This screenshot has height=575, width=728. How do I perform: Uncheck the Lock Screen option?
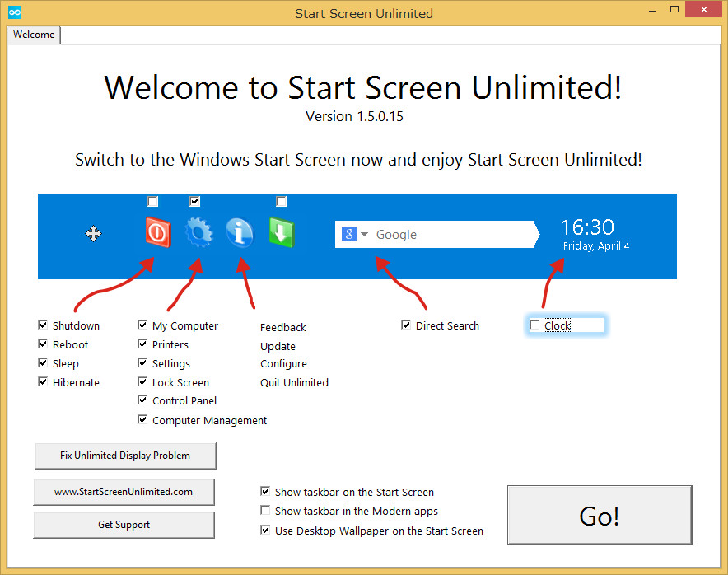pos(142,381)
